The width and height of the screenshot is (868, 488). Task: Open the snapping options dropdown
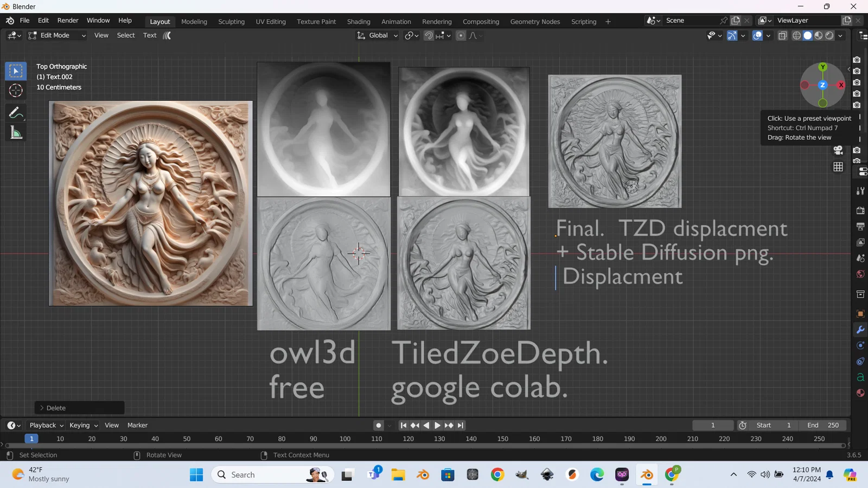[x=444, y=36]
